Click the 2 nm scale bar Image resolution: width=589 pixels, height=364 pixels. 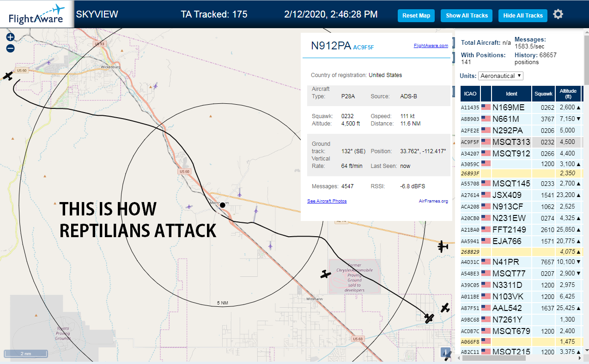pos(26,353)
